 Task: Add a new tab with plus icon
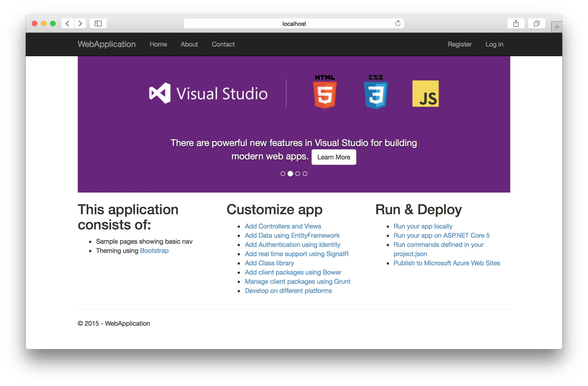(x=557, y=27)
